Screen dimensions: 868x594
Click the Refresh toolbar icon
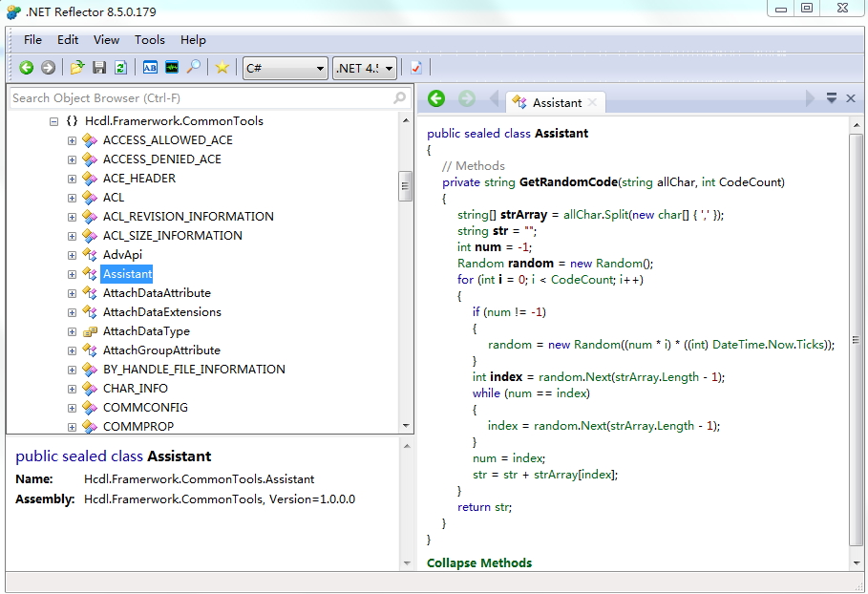120,68
